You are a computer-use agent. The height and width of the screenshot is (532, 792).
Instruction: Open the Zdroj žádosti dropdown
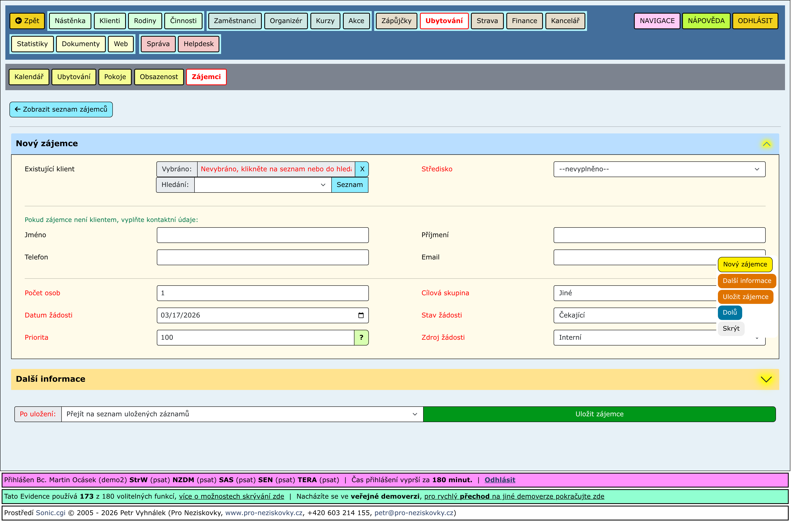pyautogui.click(x=634, y=338)
